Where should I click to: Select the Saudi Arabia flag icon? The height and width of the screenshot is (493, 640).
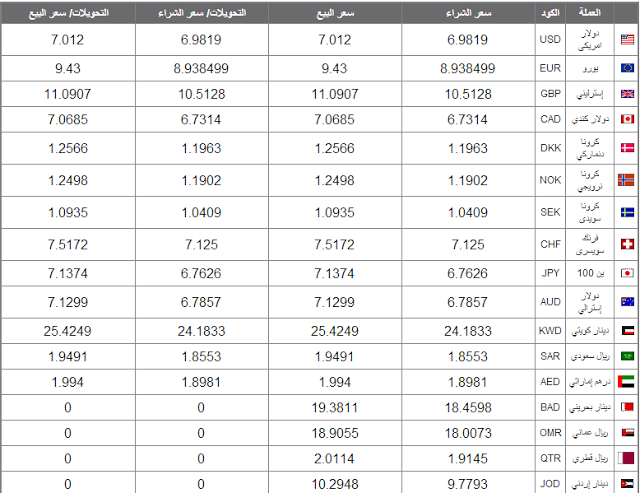(x=627, y=356)
